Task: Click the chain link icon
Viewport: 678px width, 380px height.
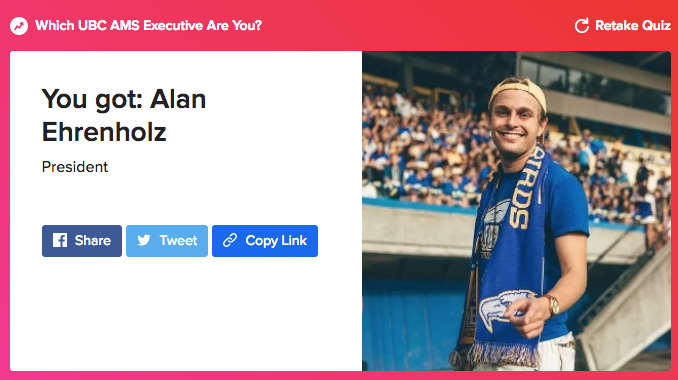Action: (x=230, y=240)
